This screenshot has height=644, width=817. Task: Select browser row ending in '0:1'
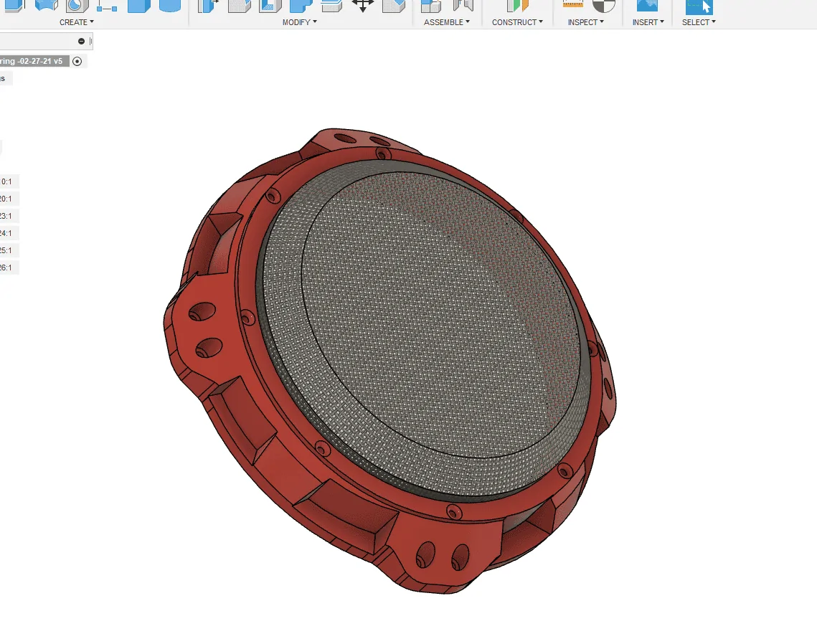pos(9,182)
